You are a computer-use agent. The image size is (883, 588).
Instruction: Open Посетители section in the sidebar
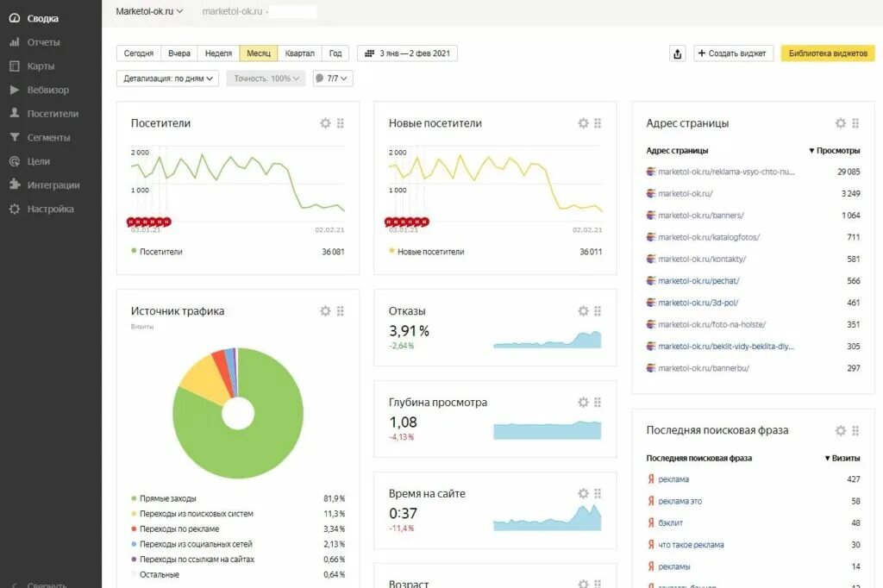tap(43, 113)
